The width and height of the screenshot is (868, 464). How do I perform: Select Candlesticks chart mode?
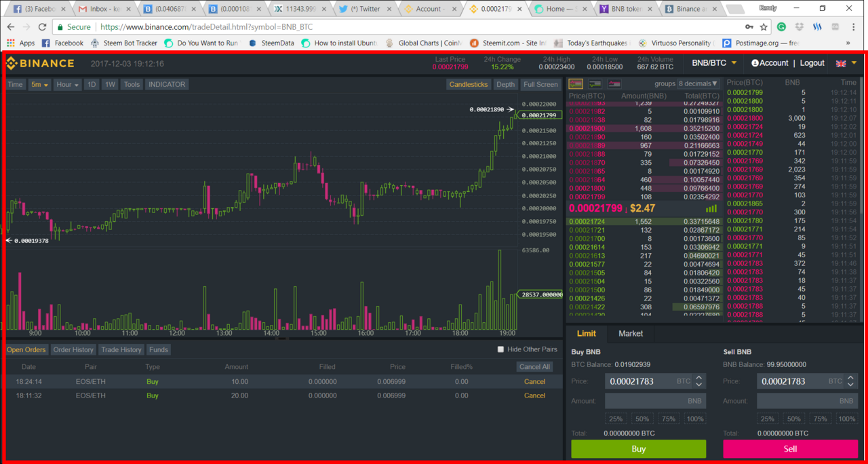(469, 84)
